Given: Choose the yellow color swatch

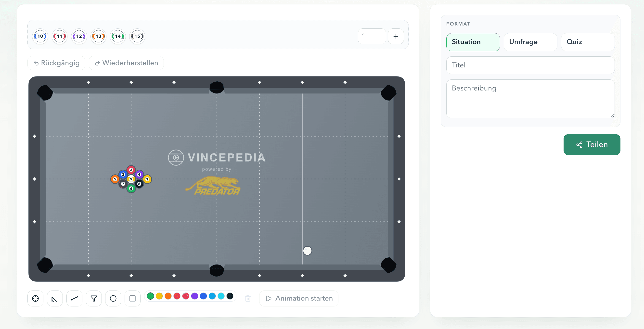Looking at the screenshot, I should click(159, 296).
